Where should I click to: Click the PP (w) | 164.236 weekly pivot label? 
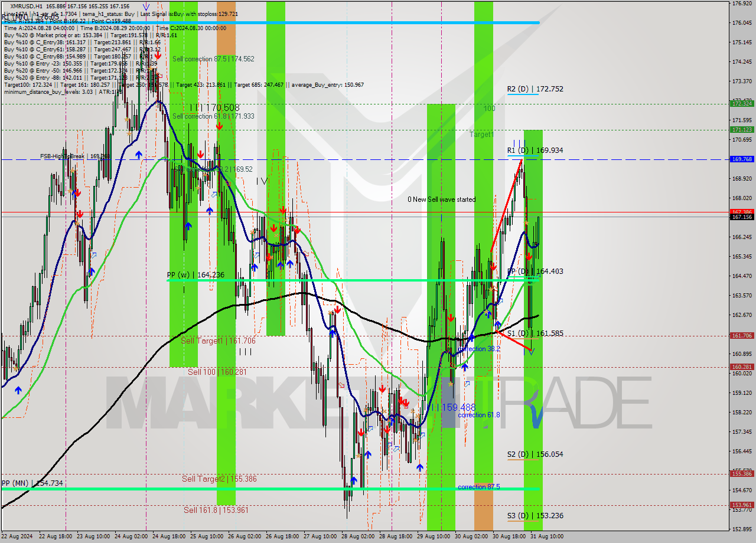(x=195, y=275)
